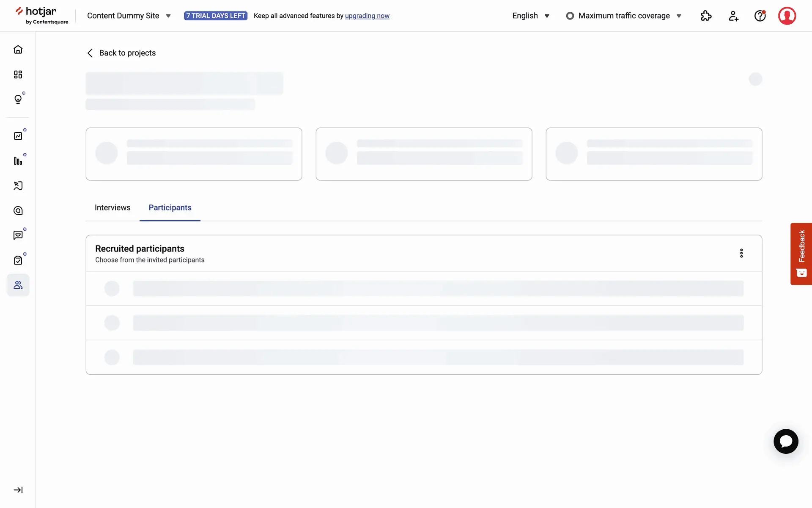Open the integrations puzzle piece icon
Viewport: 812px width, 508px height.
pyautogui.click(x=706, y=16)
